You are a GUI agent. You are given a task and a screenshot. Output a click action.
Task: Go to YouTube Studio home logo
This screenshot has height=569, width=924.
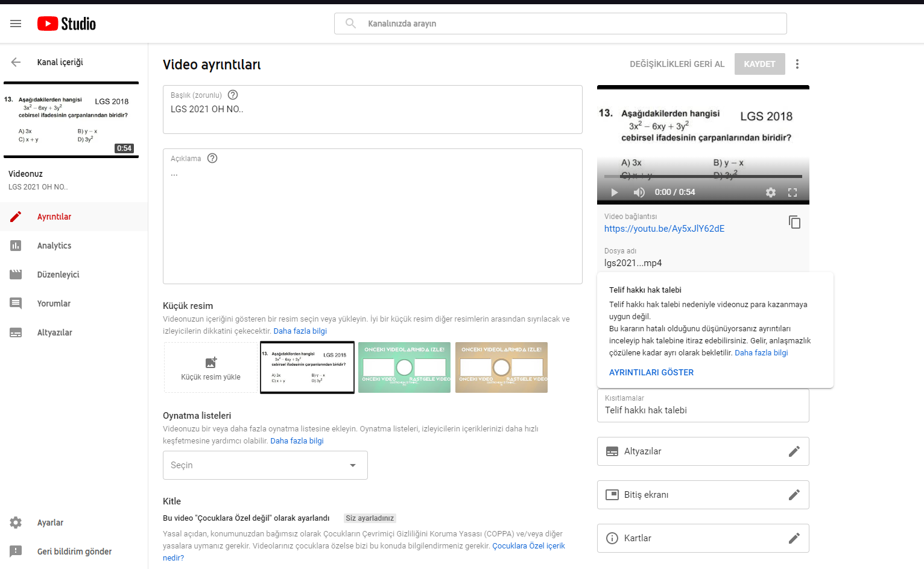66,24
